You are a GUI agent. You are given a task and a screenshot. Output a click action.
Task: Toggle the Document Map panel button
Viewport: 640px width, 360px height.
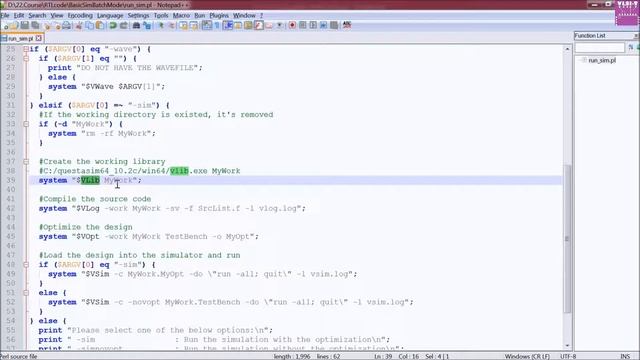click(x=248, y=25)
